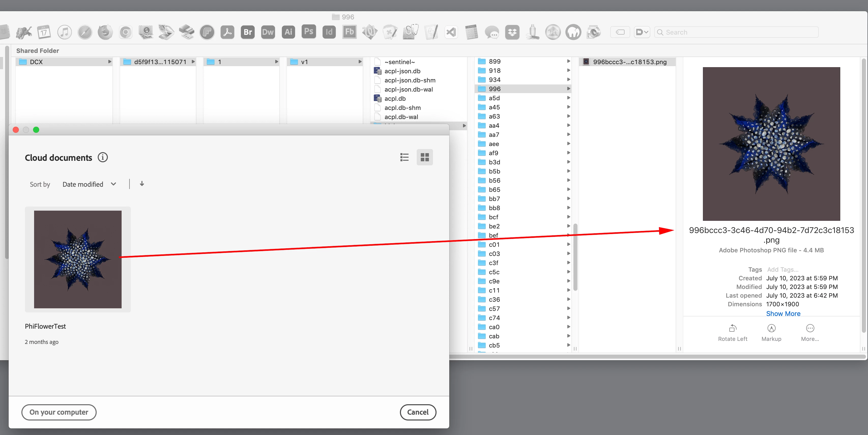Click the Calendar icon in toolbar
The width and height of the screenshot is (868, 435).
click(x=44, y=32)
